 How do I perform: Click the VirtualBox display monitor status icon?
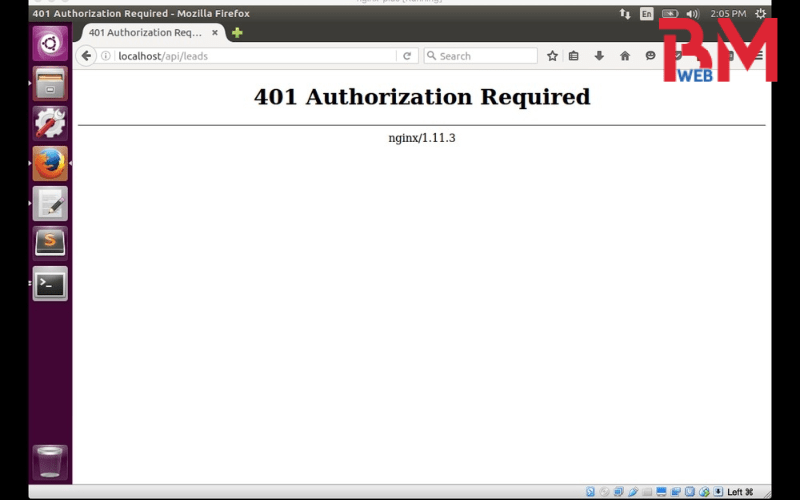click(x=661, y=492)
